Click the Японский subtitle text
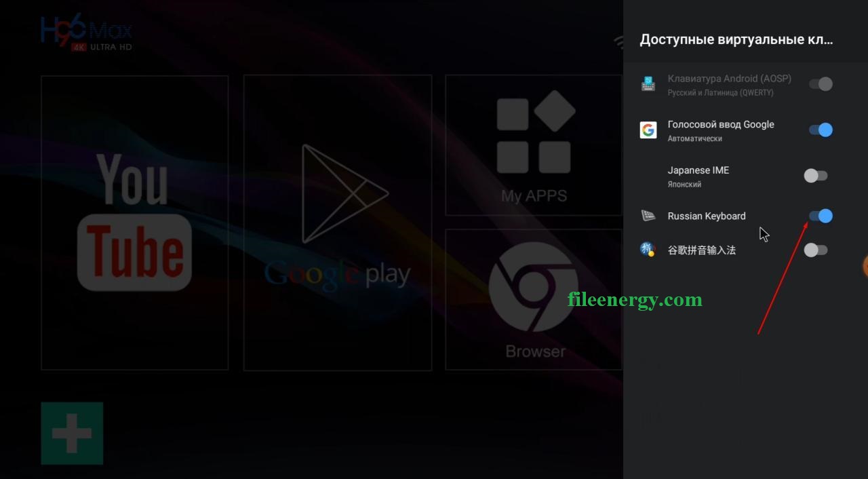Screen dimensions: 868x479 (x=684, y=185)
